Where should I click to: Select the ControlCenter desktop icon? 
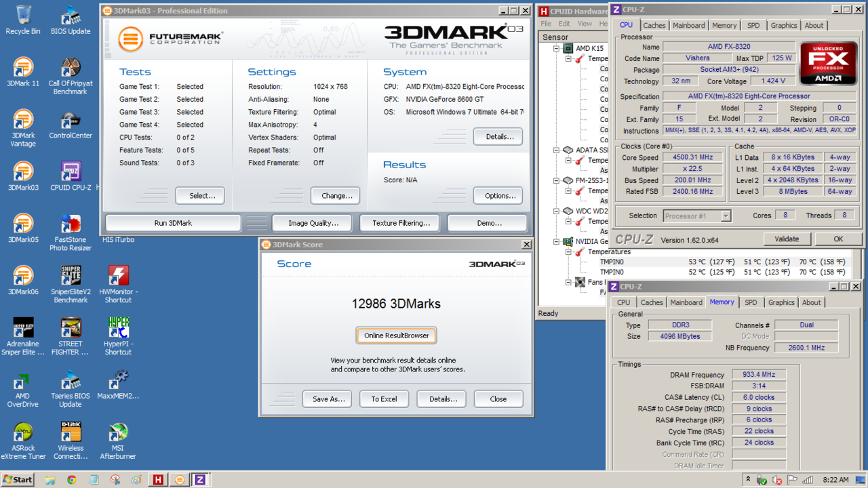71,124
